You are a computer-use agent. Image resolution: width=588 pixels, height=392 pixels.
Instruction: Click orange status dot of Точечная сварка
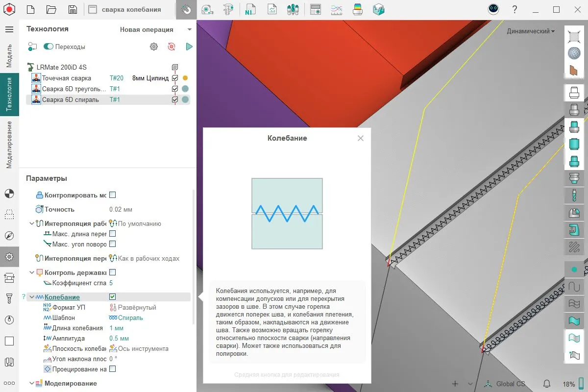coord(185,78)
